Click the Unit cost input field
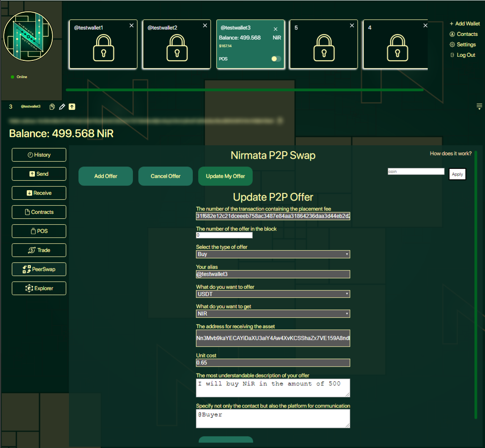The width and height of the screenshot is (485, 448). tap(273, 363)
